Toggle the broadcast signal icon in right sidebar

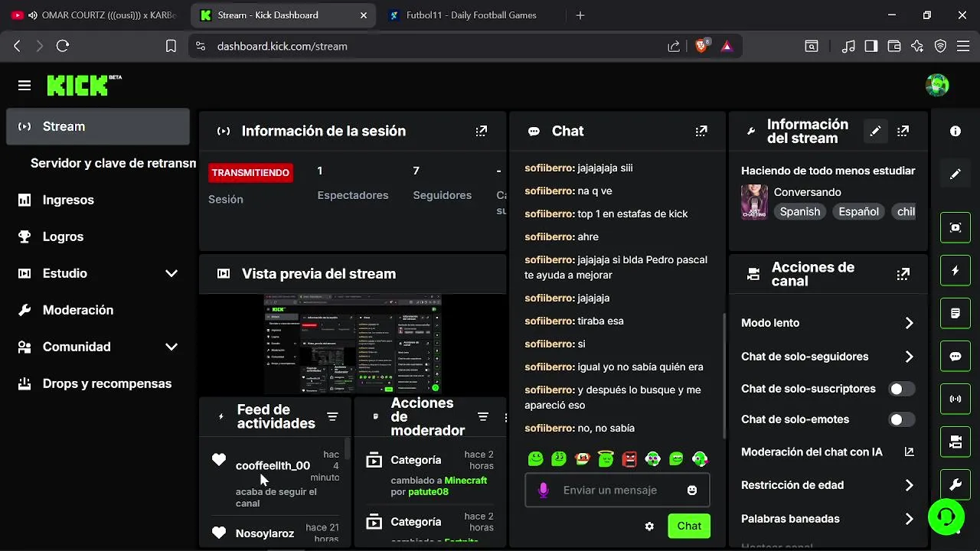tap(955, 399)
